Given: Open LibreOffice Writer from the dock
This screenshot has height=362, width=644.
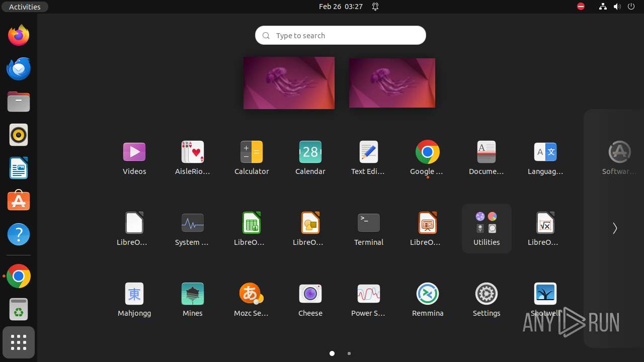Looking at the screenshot, I should click(19, 168).
